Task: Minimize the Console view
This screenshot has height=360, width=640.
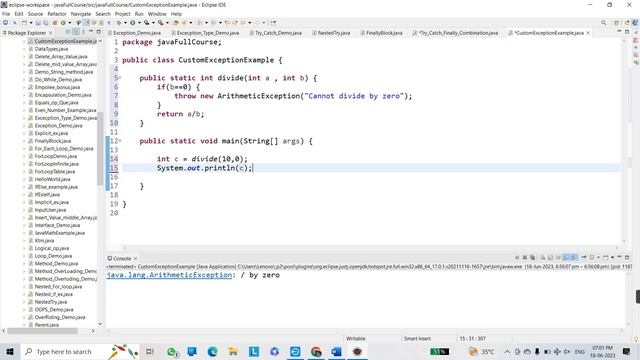Action: [619, 257]
